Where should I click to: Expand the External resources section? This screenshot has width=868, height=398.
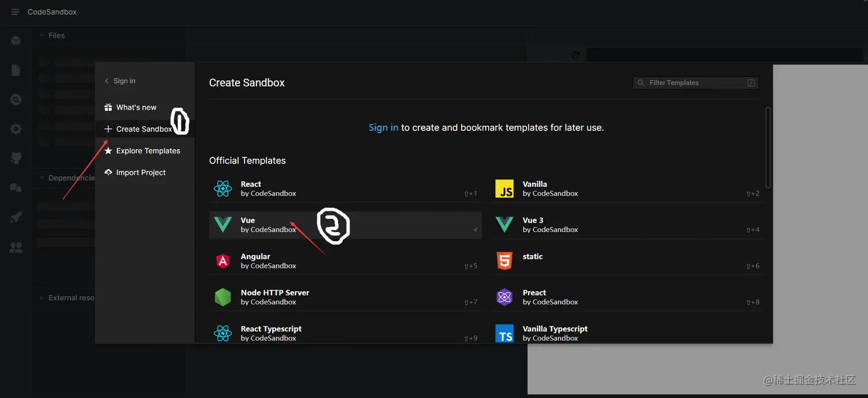coord(41,298)
